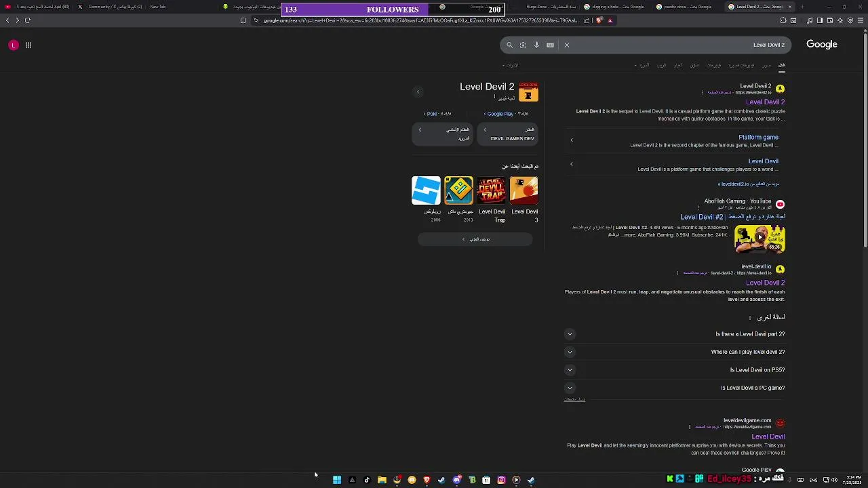The height and width of the screenshot is (488, 868).
Task: Switch to the 'pacific drive' Google tab
Action: click(684, 7)
